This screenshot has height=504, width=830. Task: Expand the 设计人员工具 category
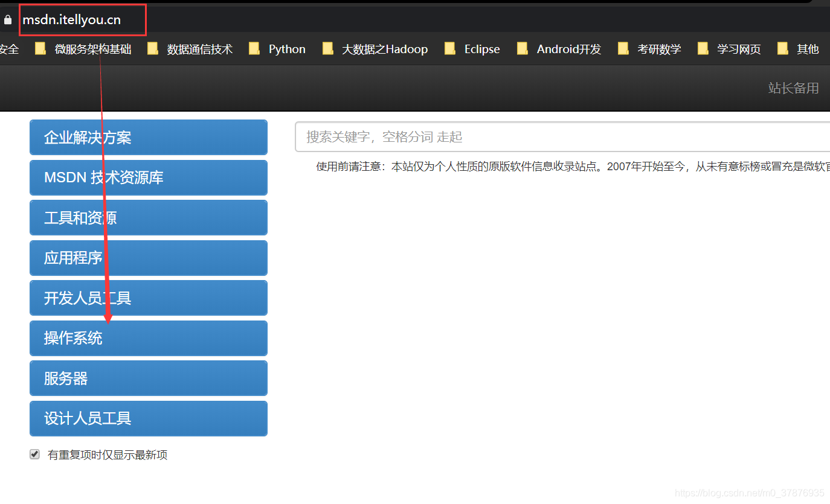(149, 418)
